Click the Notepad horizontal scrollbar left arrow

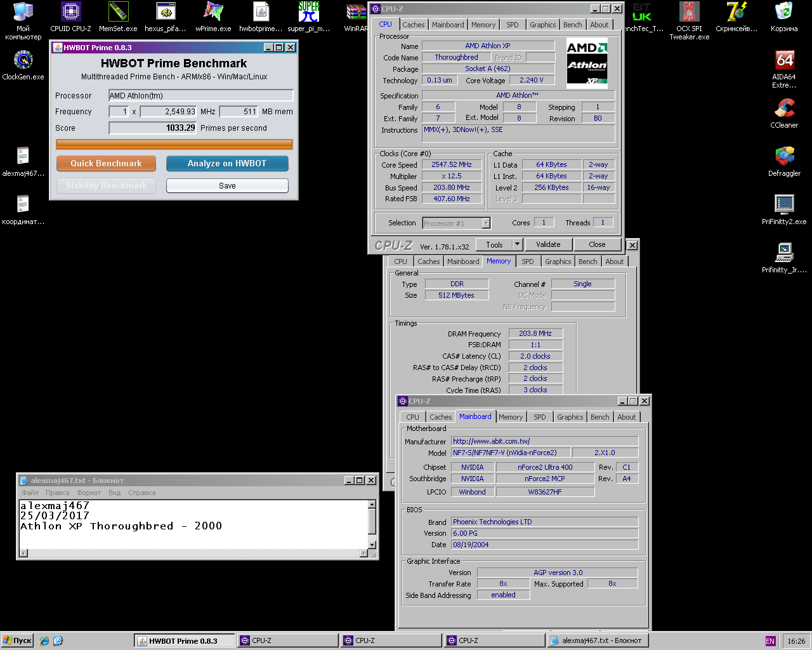[x=23, y=553]
